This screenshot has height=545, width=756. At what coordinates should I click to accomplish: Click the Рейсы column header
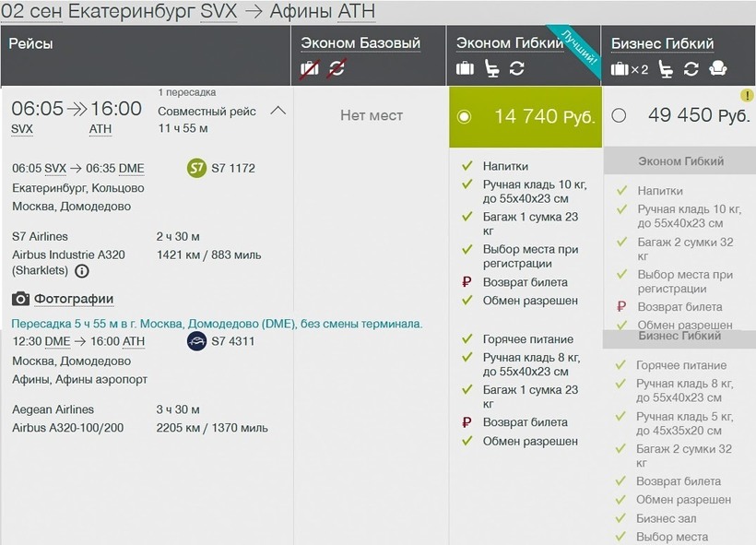pyautogui.click(x=30, y=44)
